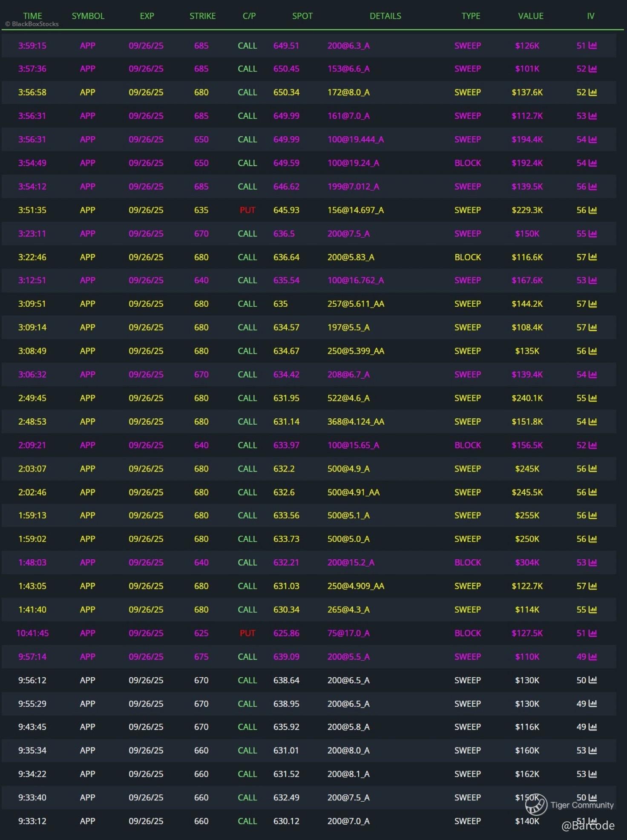The height and width of the screenshot is (840, 627).
Task: Click the C/P column header
Action: point(249,16)
